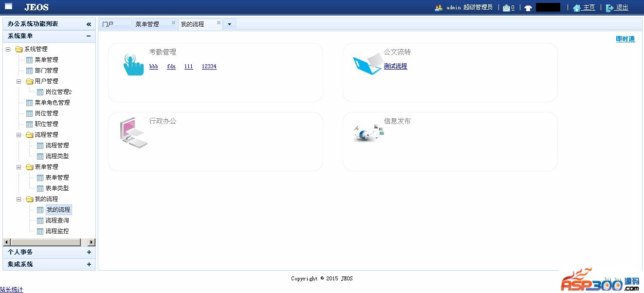Click the globe icon for 信息发布
Viewport: 644px width, 293px height.
[x=368, y=132]
